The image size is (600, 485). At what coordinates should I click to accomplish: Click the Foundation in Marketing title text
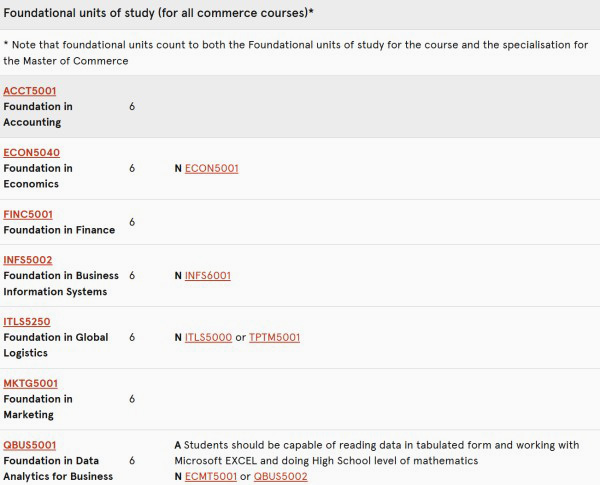tap(38, 407)
